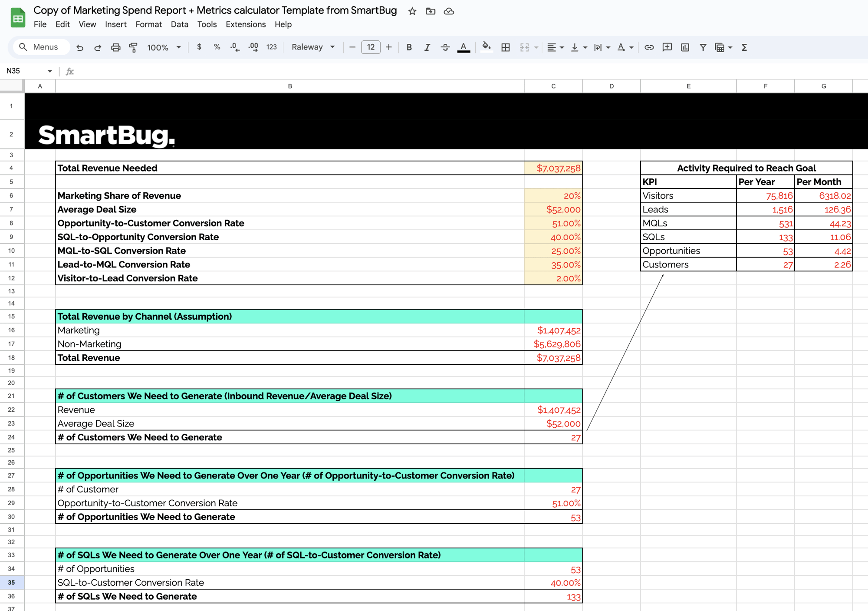Open the Functions sigma icon

pyautogui.click(x=744, y=47)
